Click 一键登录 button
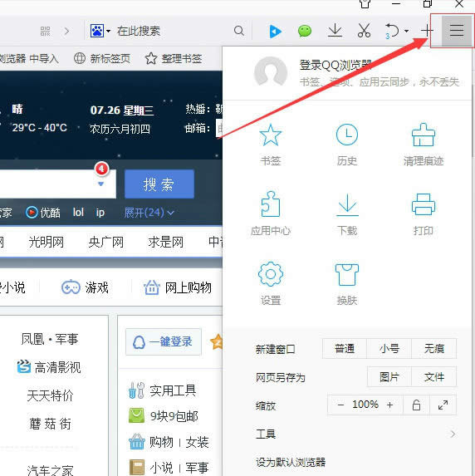The height and width of the screenshot is (476, 475). 164,341
